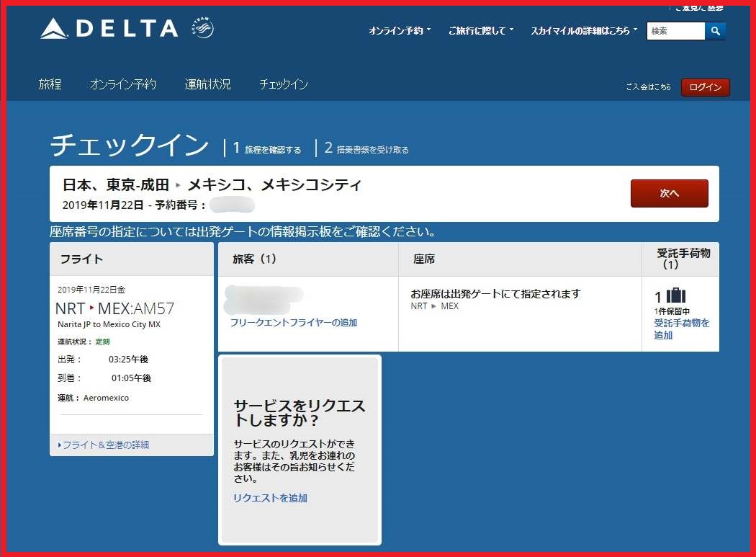Click 受託手荷物を追加 link
The width and height of the screenshot is (756, 557).
tap(681, 329)
